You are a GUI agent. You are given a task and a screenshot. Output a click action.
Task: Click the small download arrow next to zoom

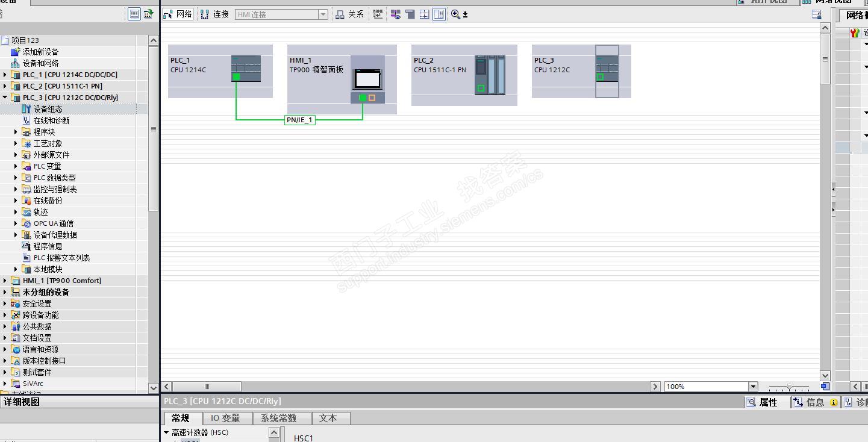[x=465, y=14]
